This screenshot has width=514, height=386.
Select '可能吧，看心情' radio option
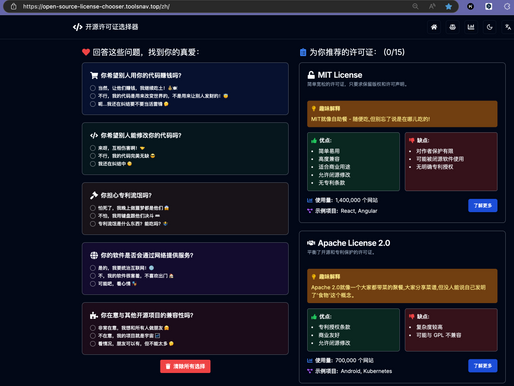point(93,284)
